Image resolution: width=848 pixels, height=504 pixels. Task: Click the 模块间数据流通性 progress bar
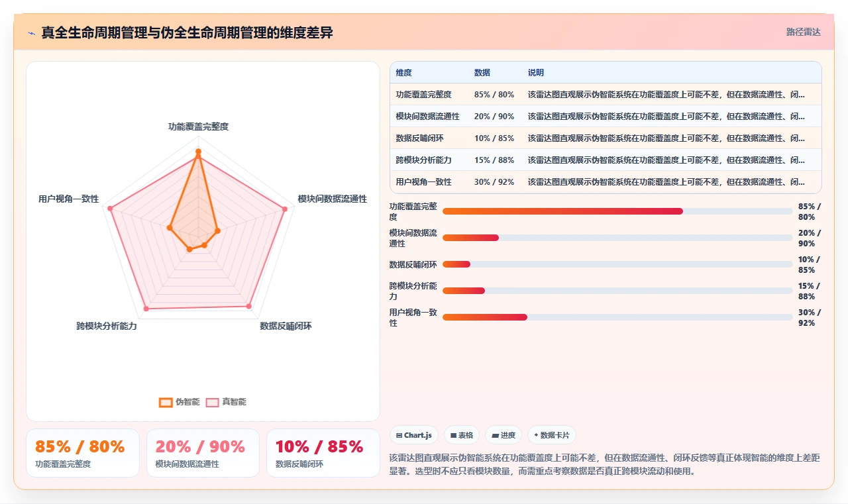tap(617, 238)
